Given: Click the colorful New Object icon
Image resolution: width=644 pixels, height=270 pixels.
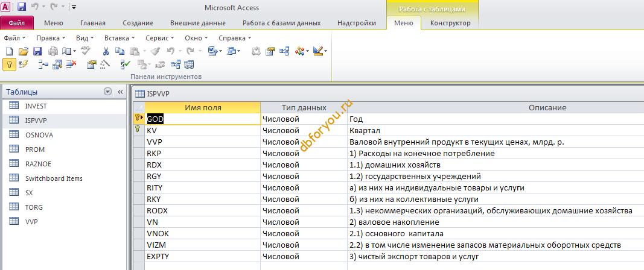Looking at the screenshot, I should coord(299,51).
